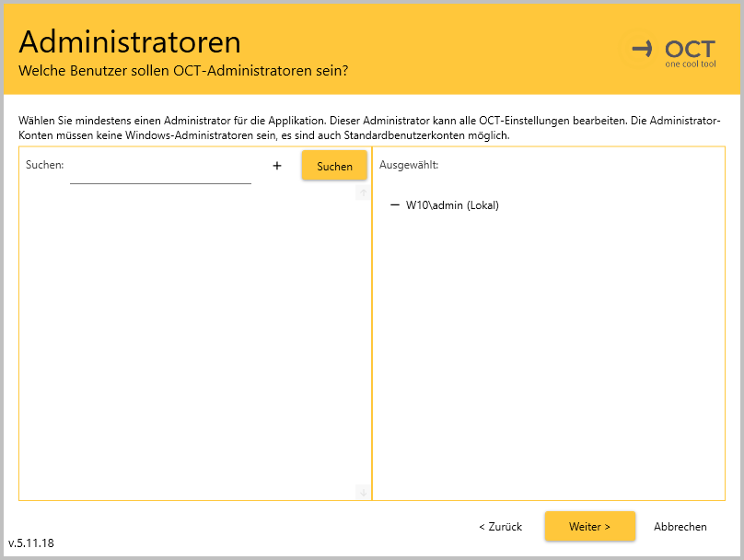Click the plus icon to add user

[277, 166]
